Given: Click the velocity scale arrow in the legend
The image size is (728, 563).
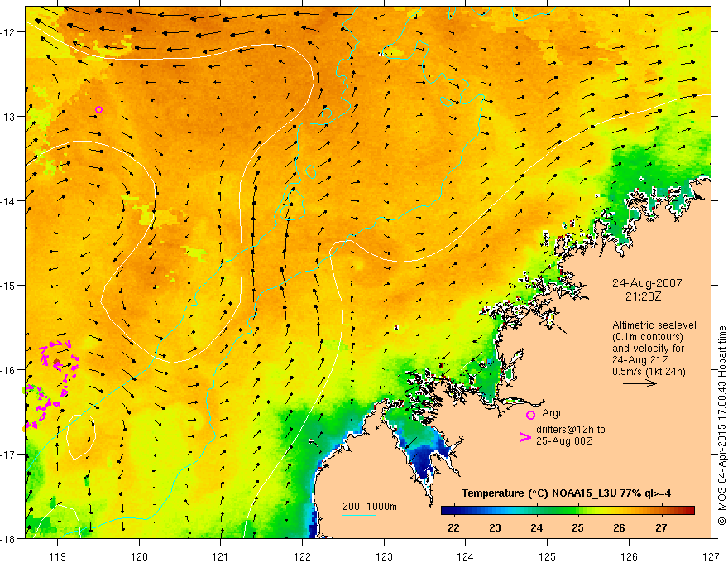Looking at the screenshot, I should click(639, 383).
